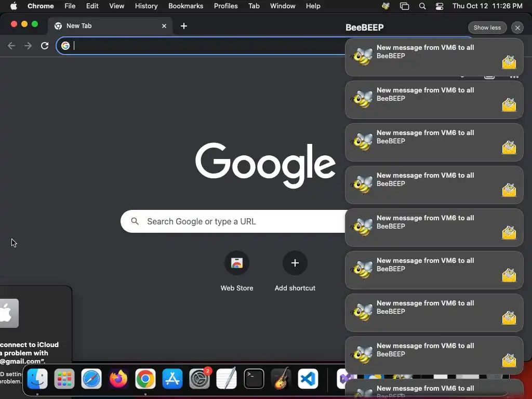Open a new Chrome tab

click(x=183, y=26)
